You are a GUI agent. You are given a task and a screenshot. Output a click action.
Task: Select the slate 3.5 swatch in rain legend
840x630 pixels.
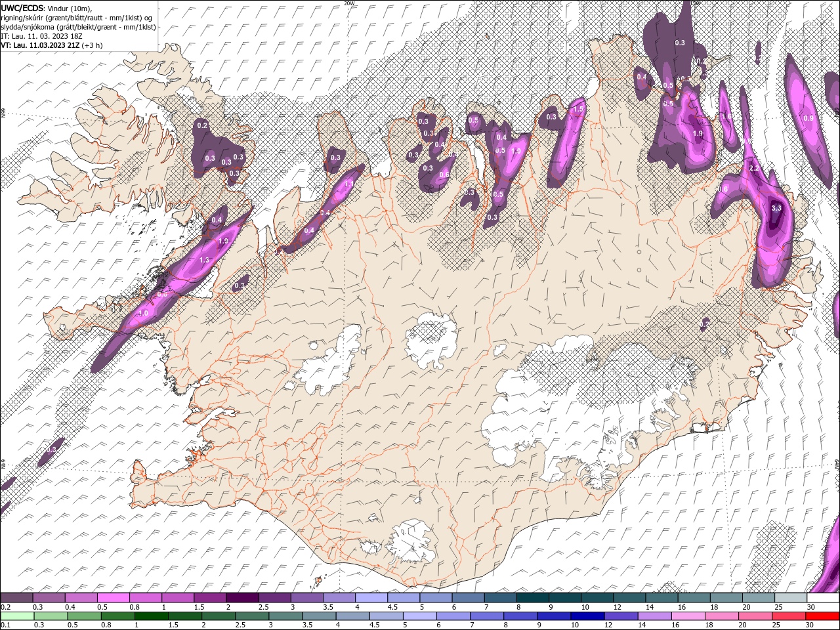pyautogui.click(x=319, y=616)
